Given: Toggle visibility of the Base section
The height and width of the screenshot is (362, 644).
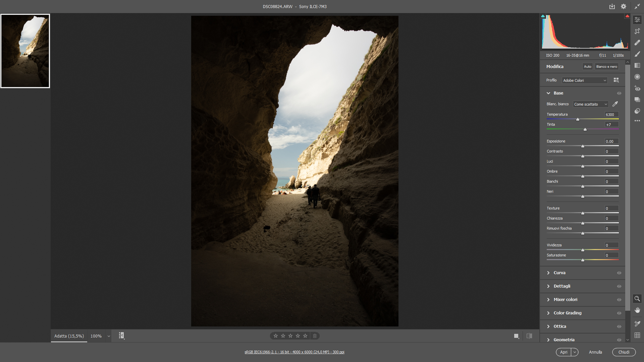Looking at the screenshot, I should click(619, 93).
